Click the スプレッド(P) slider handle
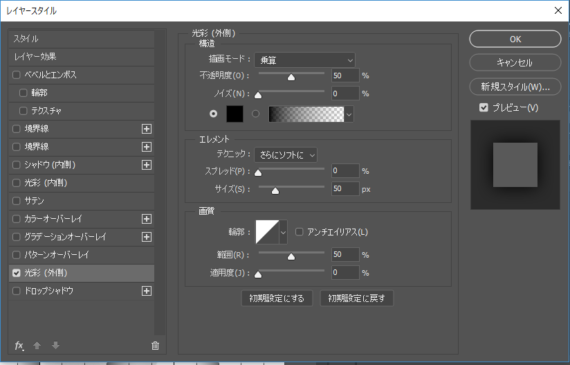Image resolution: width=570 pixels, height=365 pixels. (x=258, y=173)
